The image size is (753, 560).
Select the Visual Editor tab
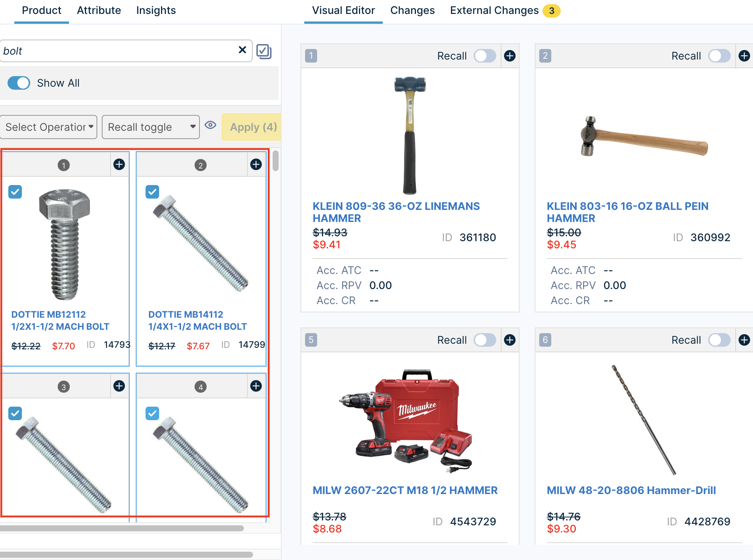[344, 11]
